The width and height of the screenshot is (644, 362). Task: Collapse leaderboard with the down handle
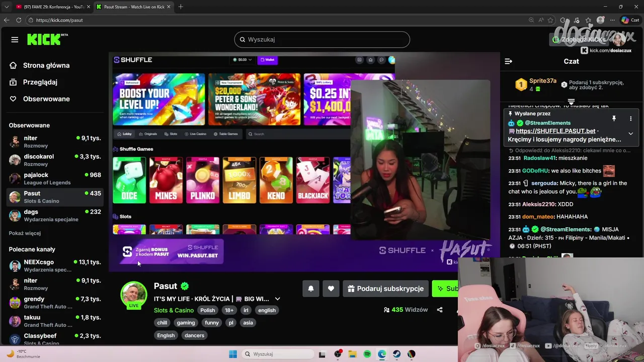click(x=571, y=102)
